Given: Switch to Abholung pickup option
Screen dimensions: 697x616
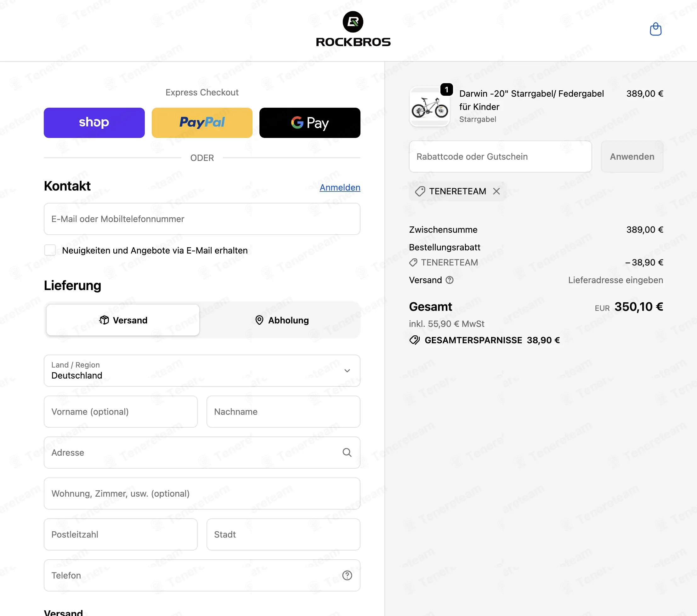Looking at the screenshot, I should point(282,320).
